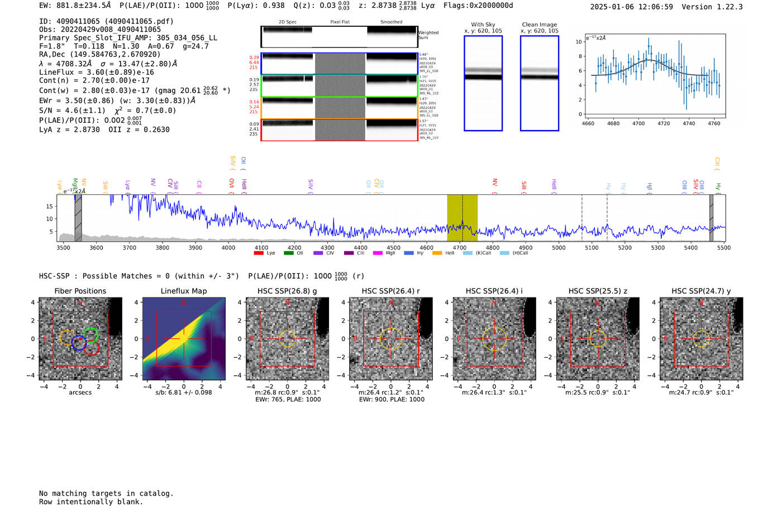Open the HSC SSP(25.5) z image
782x532 pixels.
(598, 339)
